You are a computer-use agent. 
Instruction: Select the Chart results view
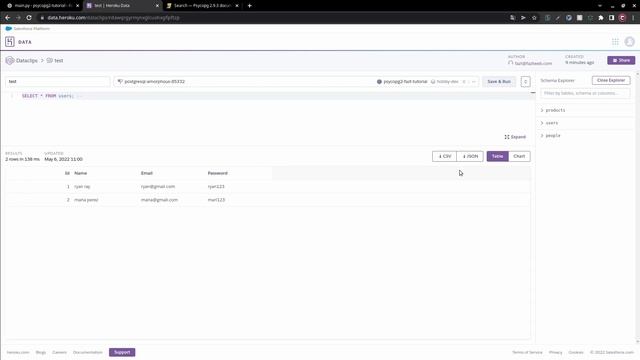(x=519, y=156)
